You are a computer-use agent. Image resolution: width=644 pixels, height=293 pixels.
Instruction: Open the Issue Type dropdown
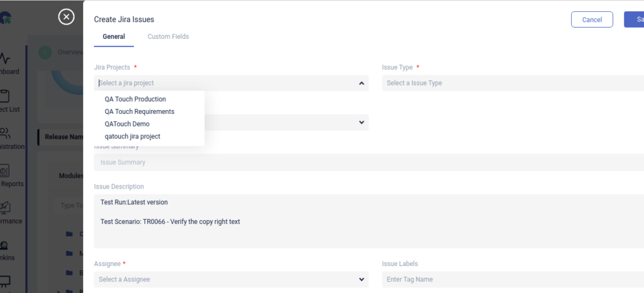(x=513, y=83)
